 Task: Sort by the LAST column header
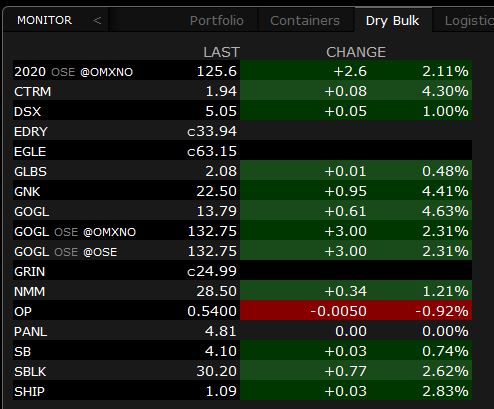(221, 52)
